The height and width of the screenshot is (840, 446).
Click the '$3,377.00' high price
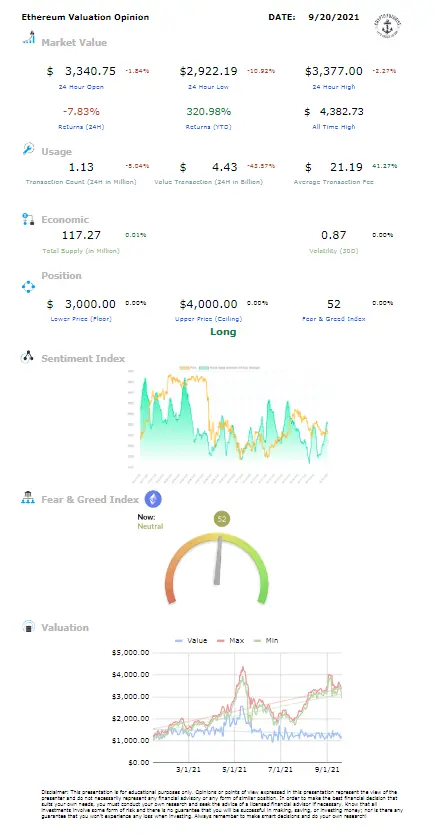(334, 71)
